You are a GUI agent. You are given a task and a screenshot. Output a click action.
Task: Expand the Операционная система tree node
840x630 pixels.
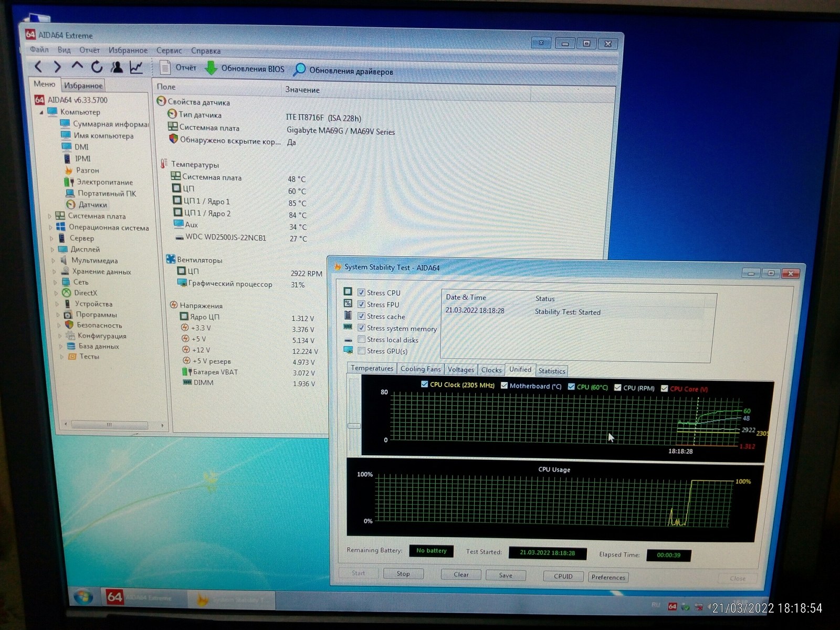tap(51, 227)
